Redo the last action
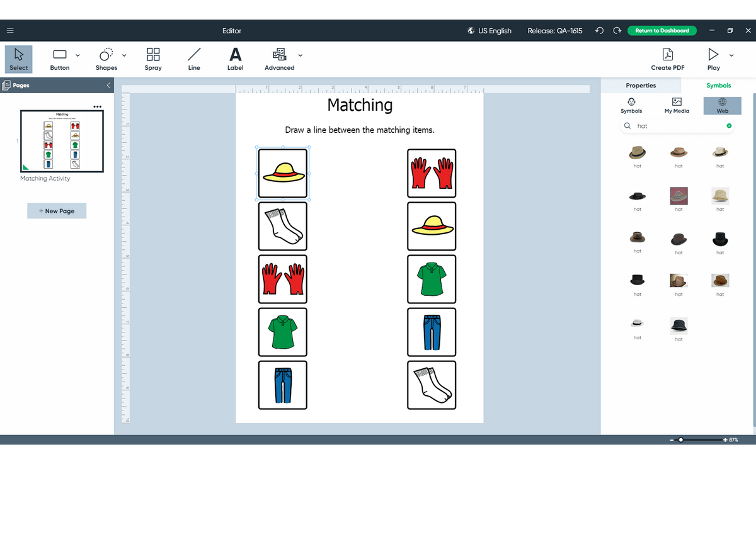 point(617,30)
